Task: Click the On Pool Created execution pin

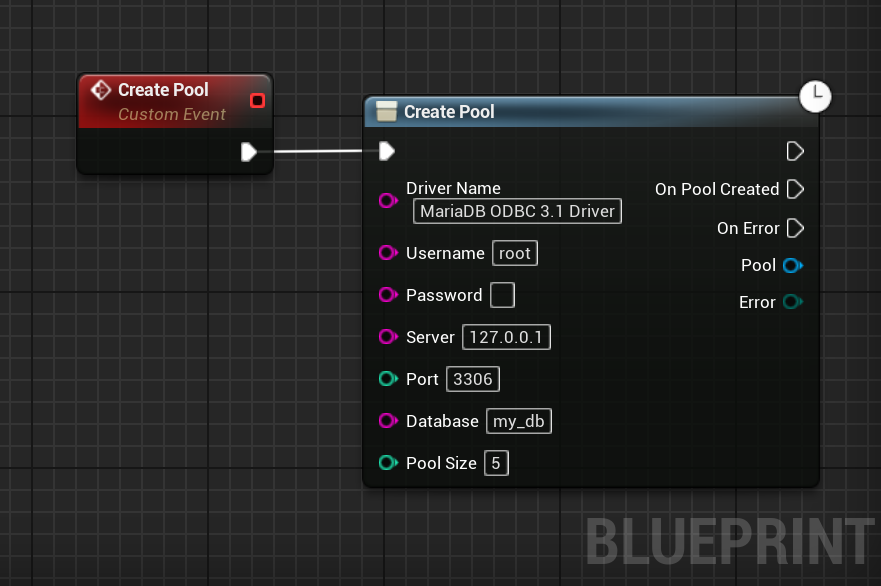Action: click(x=795, y=189)
